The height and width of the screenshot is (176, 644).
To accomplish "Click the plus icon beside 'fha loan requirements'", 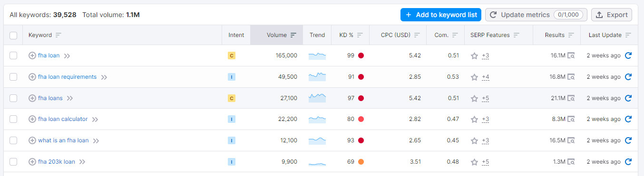I will pos(32,77).
